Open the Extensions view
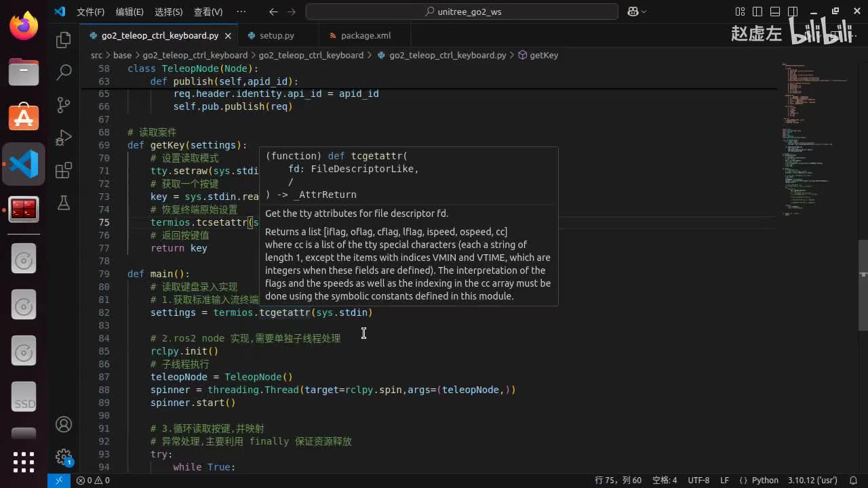The width and height of the screenshot is (868, 488). point(64,169)
